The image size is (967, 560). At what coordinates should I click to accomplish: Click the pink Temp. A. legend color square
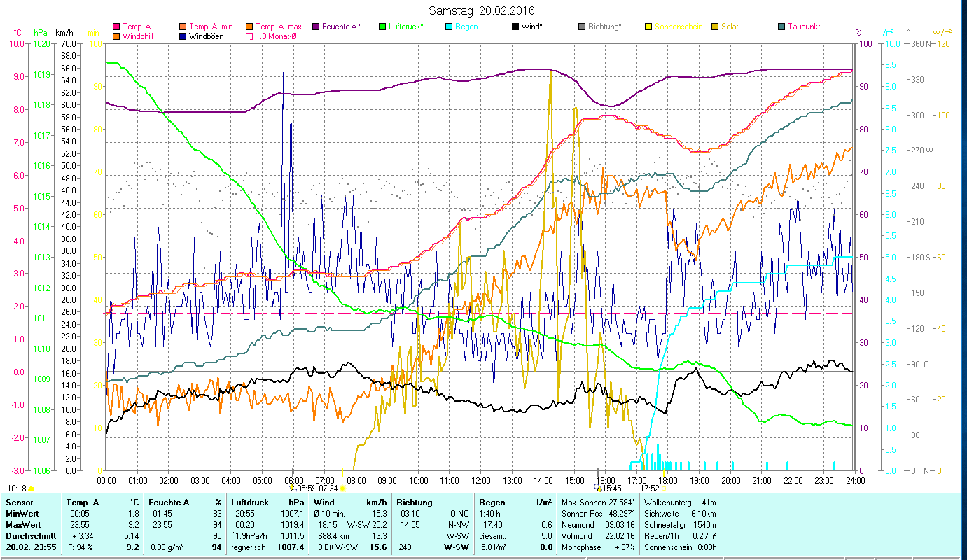(116, 27)
